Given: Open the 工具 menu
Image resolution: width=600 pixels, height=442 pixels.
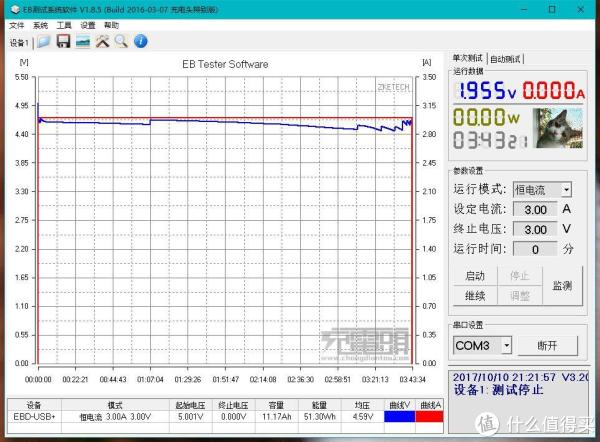Looking at the screenshot, I should coord(64,25).
